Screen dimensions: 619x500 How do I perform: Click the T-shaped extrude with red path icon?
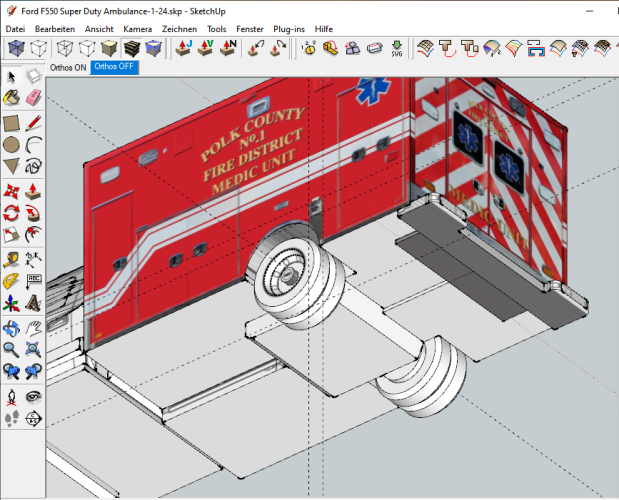coord(447,48)
